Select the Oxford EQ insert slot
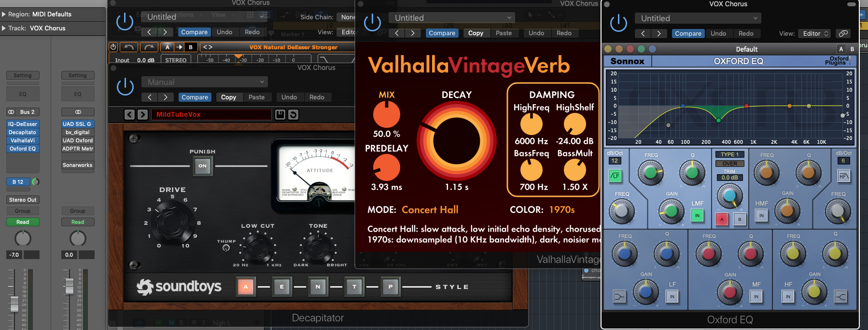The width and height of the screenshot is (868, 330). [23, 149]
